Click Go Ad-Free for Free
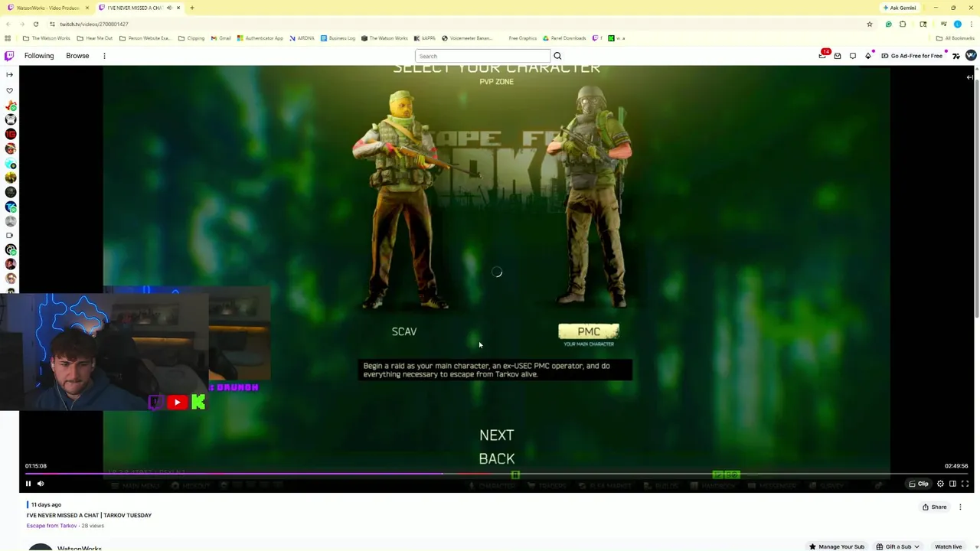Screen dimensions: 980x551 click(x=912, y=56)
